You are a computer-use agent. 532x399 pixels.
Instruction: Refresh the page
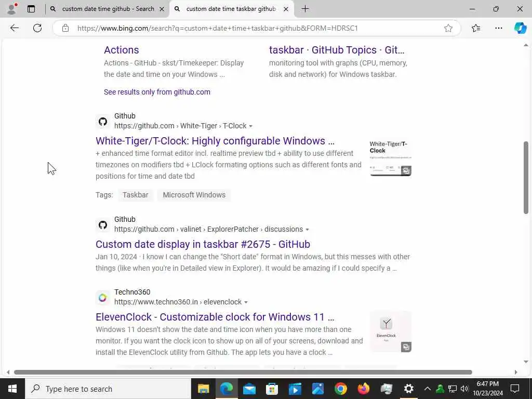coord(37,28)
